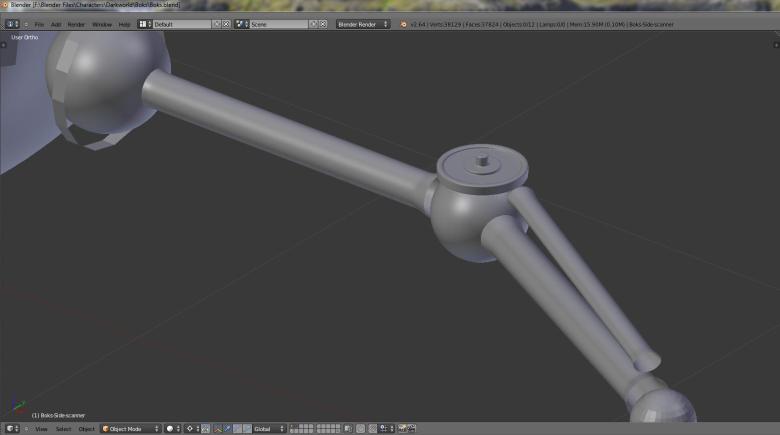The image size is (780, 435).
Task: Open the Render menu in header
Action: click(76, 24)
